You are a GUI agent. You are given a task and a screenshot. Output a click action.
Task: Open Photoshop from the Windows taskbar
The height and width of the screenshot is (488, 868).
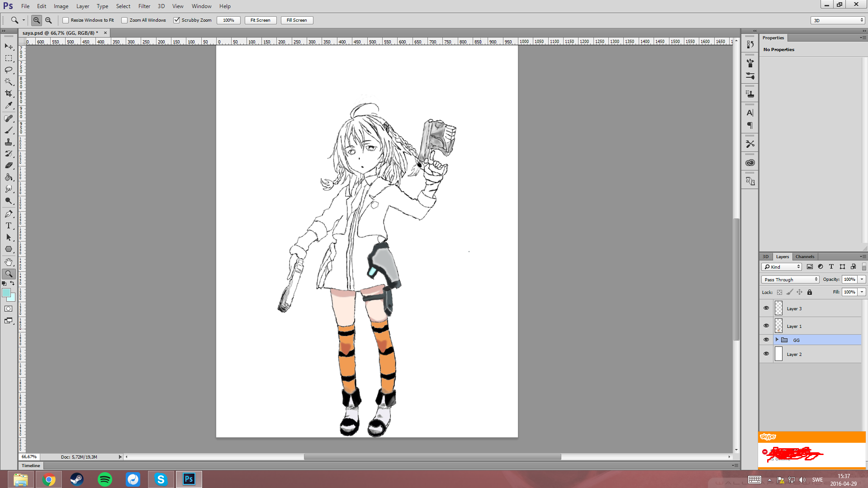click(x=189, y=479)
